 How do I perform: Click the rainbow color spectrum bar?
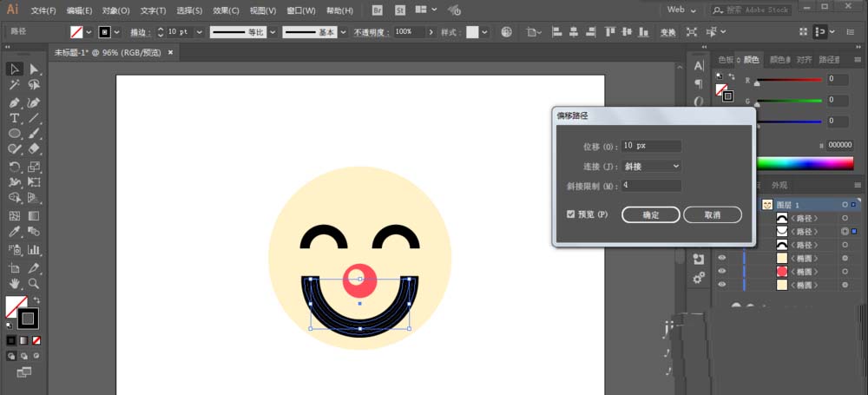click(806, 162)
